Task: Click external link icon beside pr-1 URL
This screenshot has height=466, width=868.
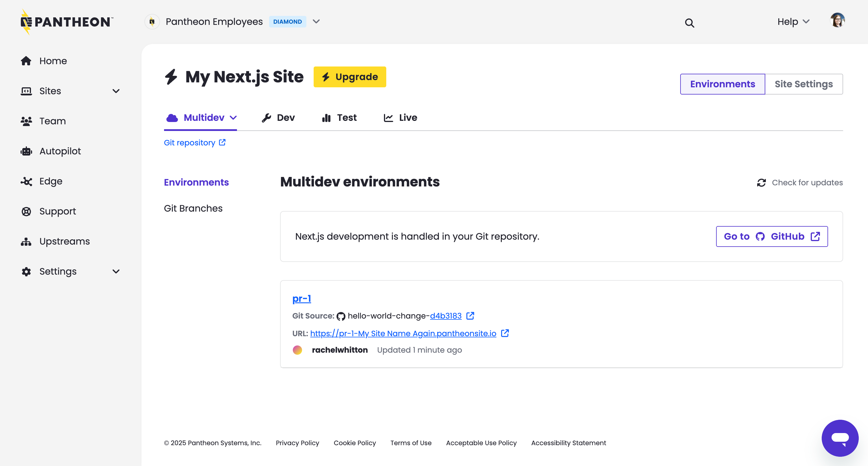Action: 505,333
